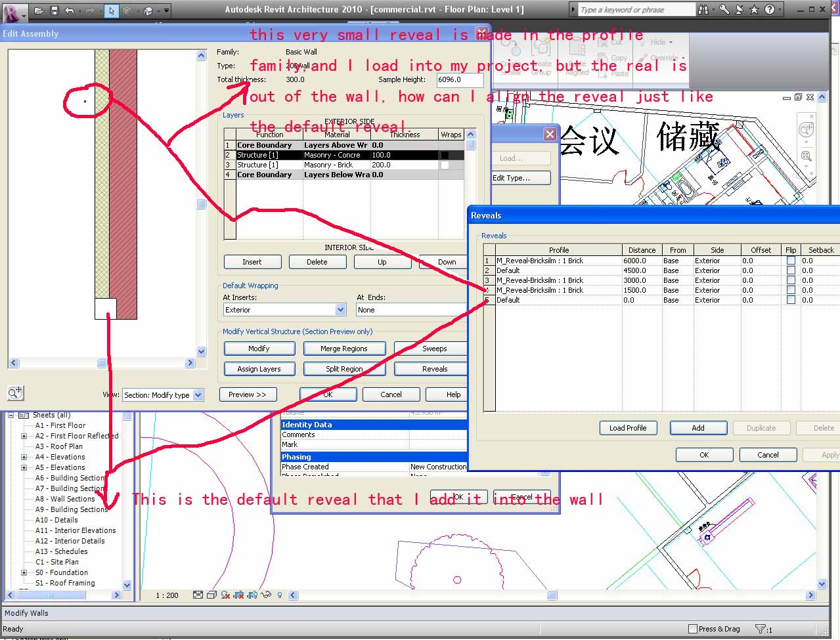840x640 pixels.
Task: Click the Sample Height input field
Action: [x=460, y=79]
